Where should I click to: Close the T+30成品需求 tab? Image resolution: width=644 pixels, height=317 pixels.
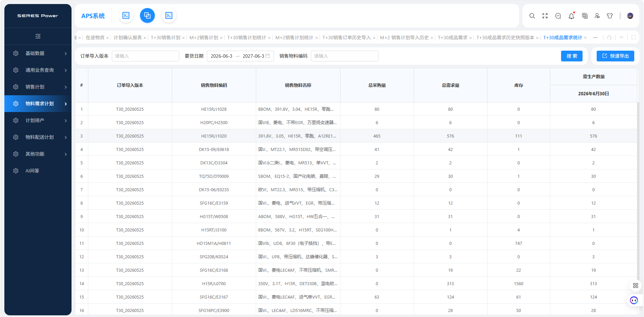click(470, 38)
